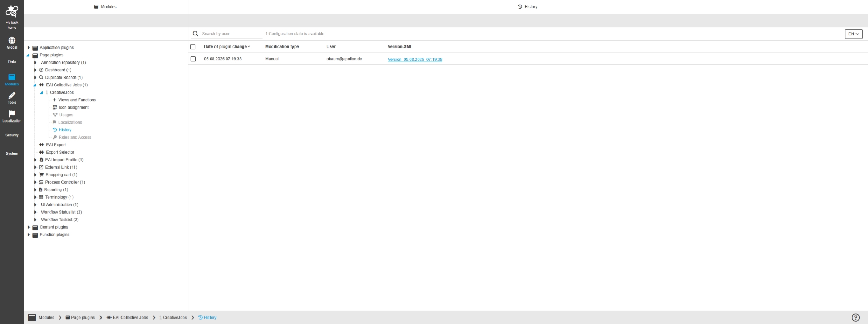The height and width of the screenshot is (324, 868).
Task: Click the History clock icon in the tree
Action: pyautogui.click(x=55, y=130)
